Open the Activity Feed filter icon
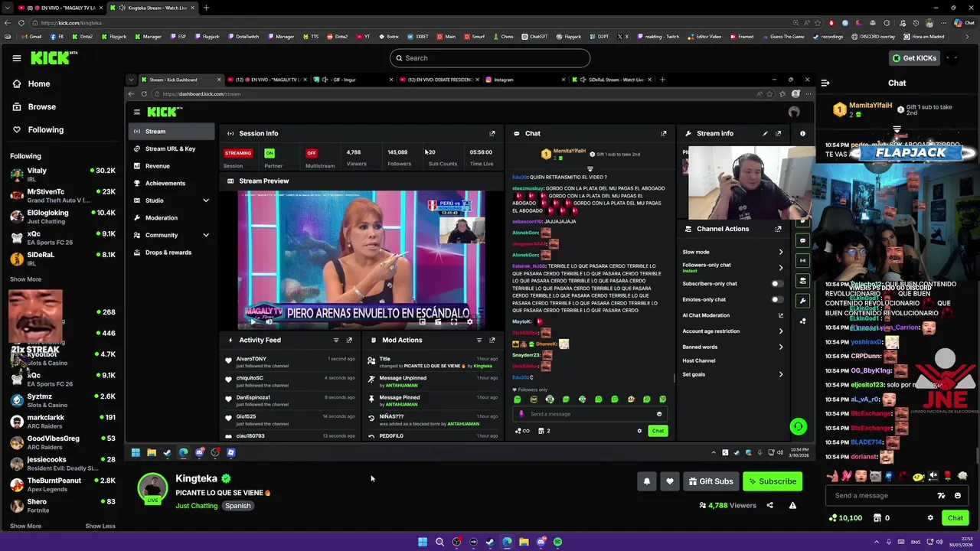This screenshot has height=551, width=980. tap(336, 340)
